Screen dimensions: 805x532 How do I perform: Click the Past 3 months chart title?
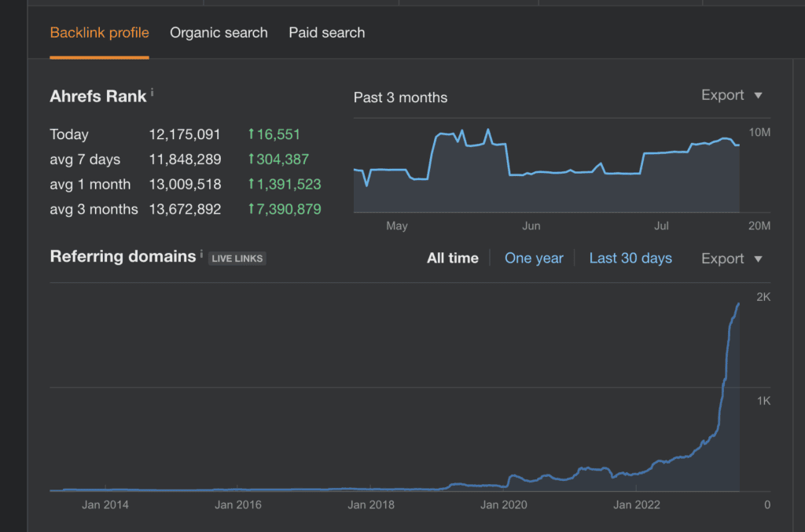tap(400, 97)
